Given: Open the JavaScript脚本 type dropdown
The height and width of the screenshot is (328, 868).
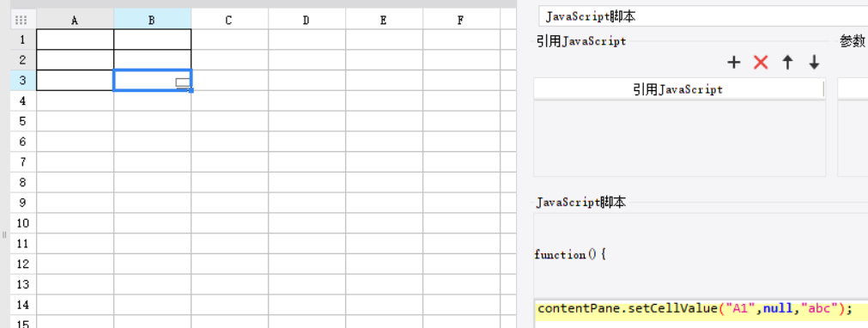Looking at the screenshot, I should 703,16.
